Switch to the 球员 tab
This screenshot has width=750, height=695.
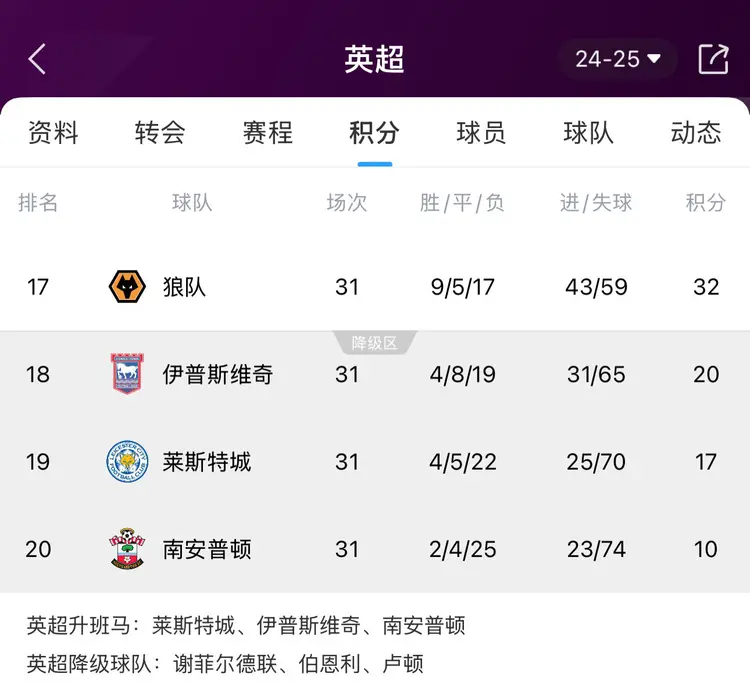[481, 133]
